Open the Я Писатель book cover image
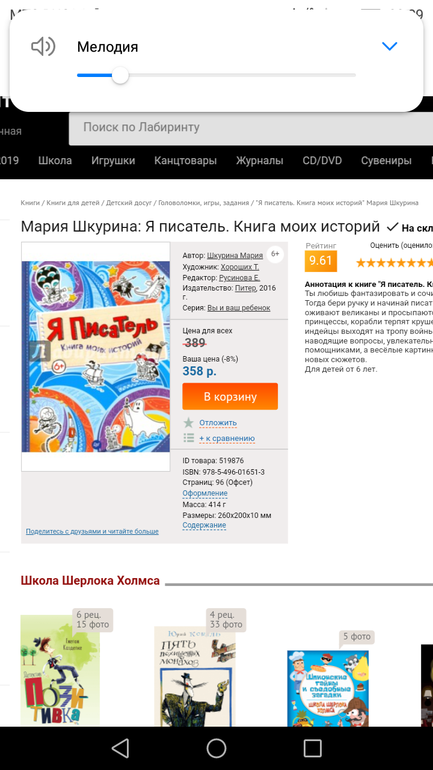This screenshot has height=770, width=433. pos(96,357)
